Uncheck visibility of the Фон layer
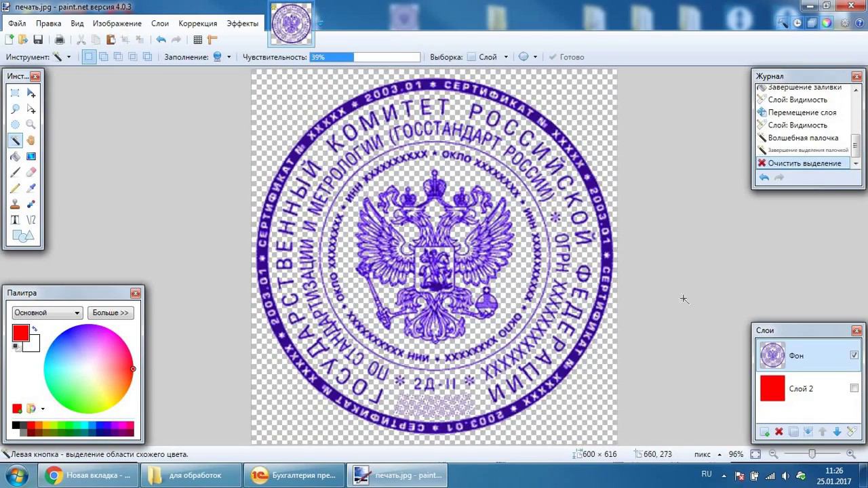The width and height of the screenshot is (868, 488). pyautogui.click(x=854, y=355)
